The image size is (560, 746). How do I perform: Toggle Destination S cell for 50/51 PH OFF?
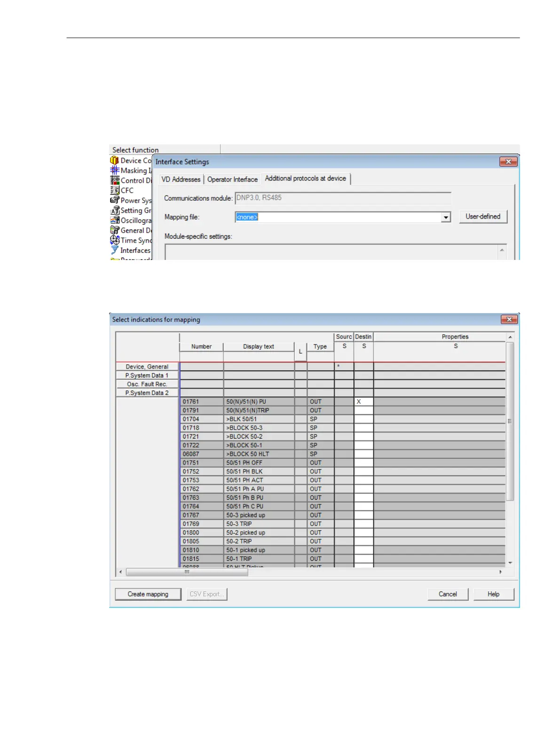tap(363, 463)
